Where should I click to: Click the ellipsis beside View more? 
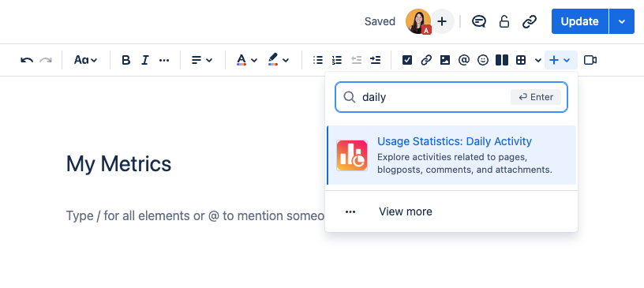pos(350,211)
